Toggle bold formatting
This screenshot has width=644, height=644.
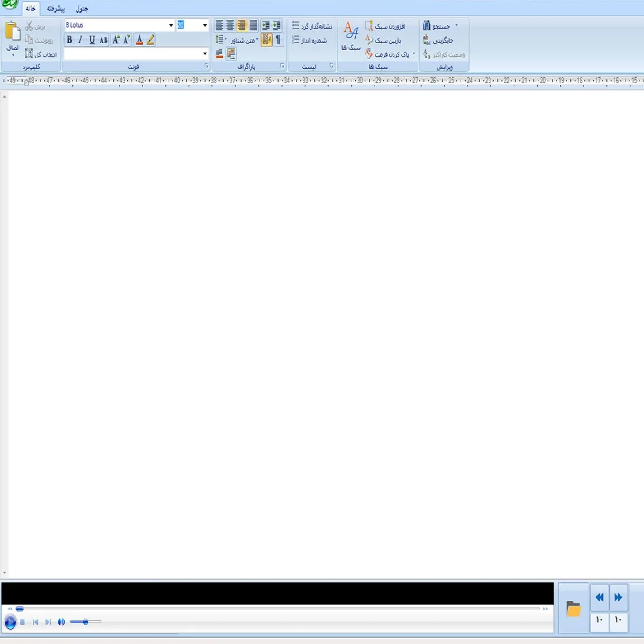pos(69,40)
